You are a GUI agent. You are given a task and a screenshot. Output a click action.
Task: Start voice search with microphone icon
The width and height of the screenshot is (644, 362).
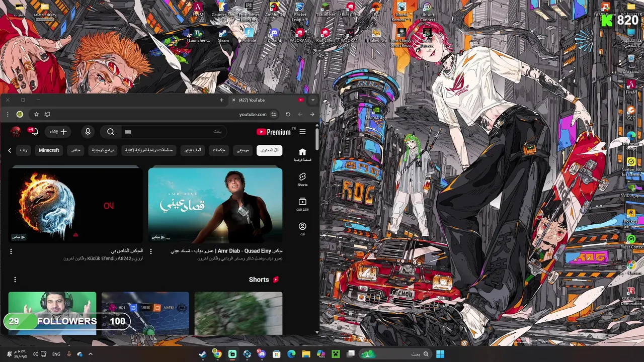coord(88,132)
